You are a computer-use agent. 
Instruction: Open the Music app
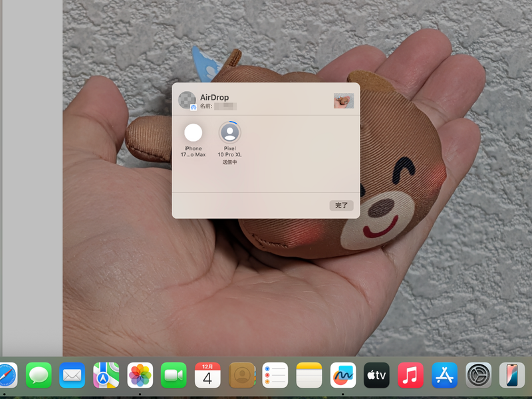coord(410,376)
